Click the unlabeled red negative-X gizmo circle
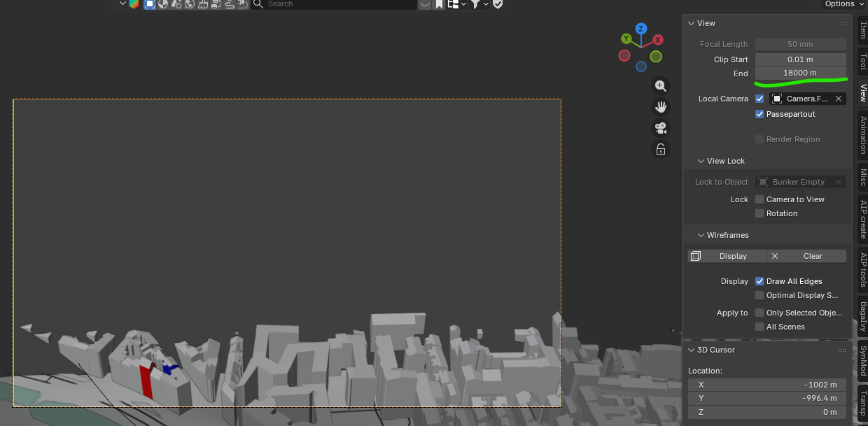 click(624, 55)
